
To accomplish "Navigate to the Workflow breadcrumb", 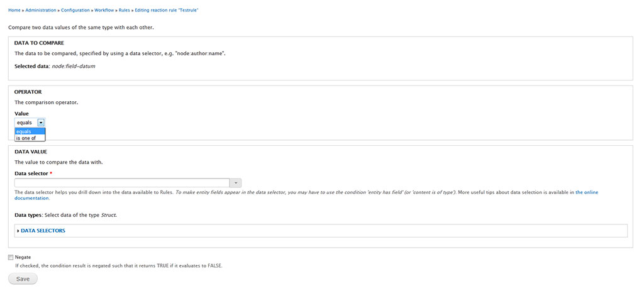I will tap(104, 11).
